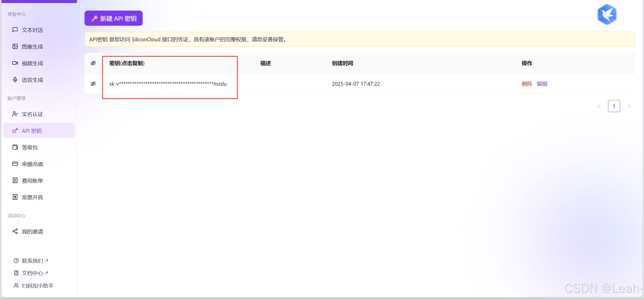Open the 费用账单 menu item
The height and width of the screenshot is (299, 644).
pos(32,181)
